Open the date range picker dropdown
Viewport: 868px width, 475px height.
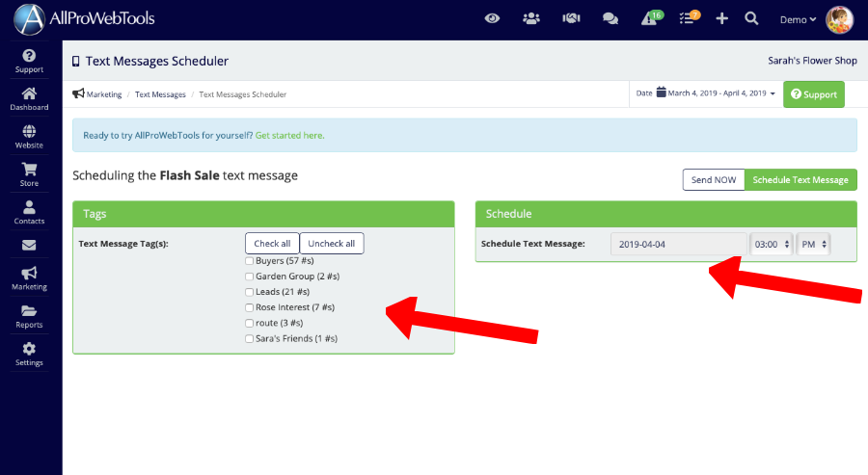click(x=706, y=93)
